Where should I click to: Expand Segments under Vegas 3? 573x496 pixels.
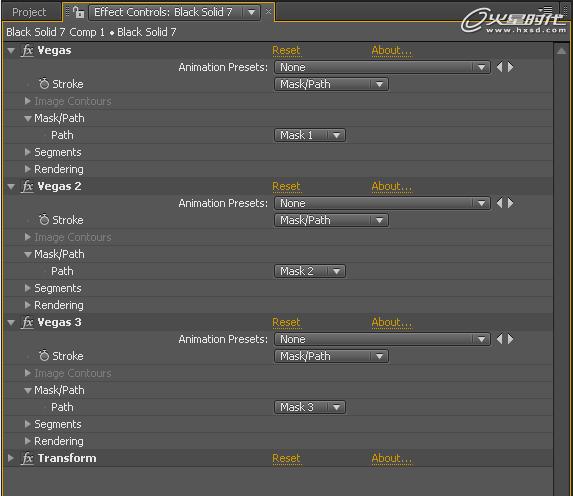27,424
